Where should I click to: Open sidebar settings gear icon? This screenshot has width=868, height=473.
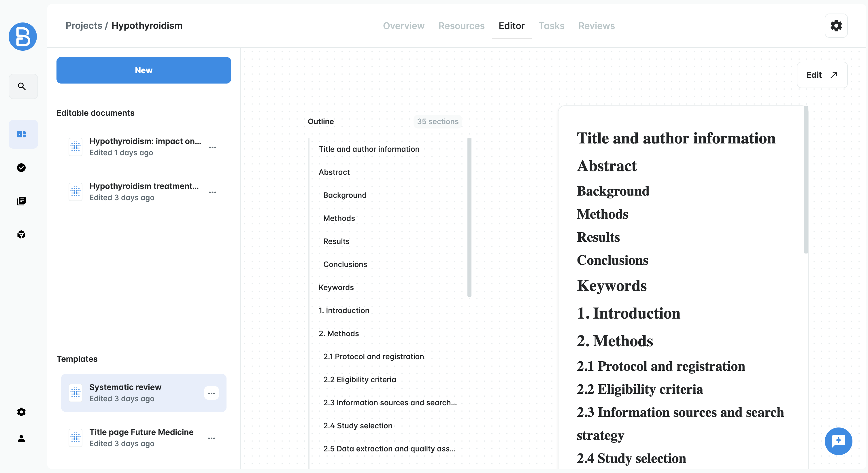(x=21, y=412)
